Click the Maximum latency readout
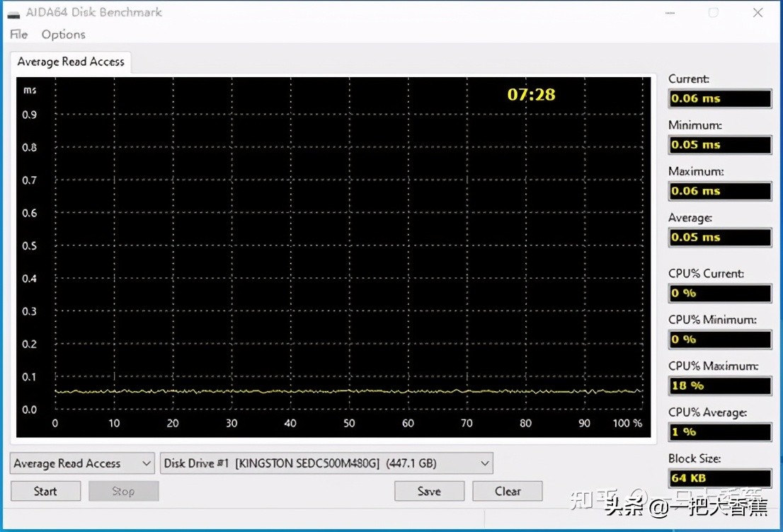 719,191
